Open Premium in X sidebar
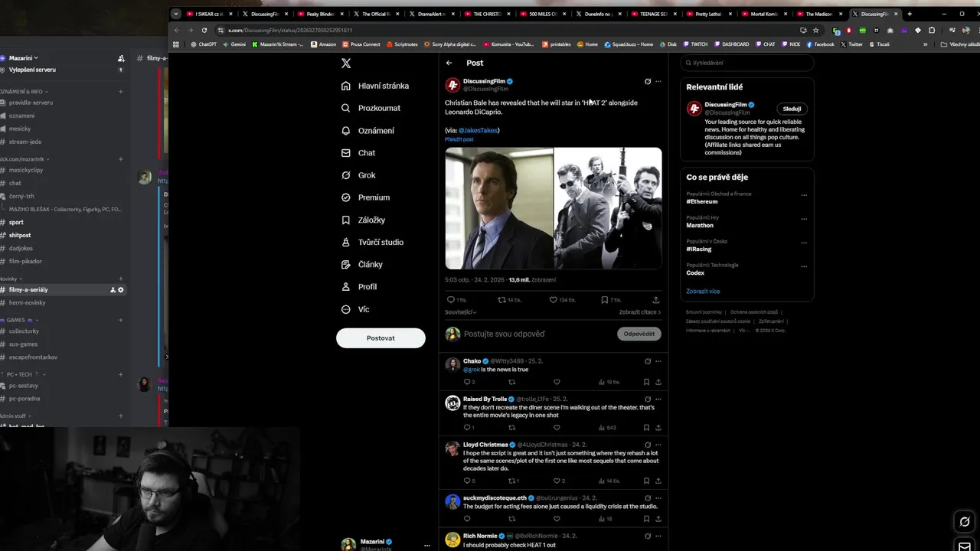The width and height of the screenshot is (980, 551). click(x=365, y=197)
